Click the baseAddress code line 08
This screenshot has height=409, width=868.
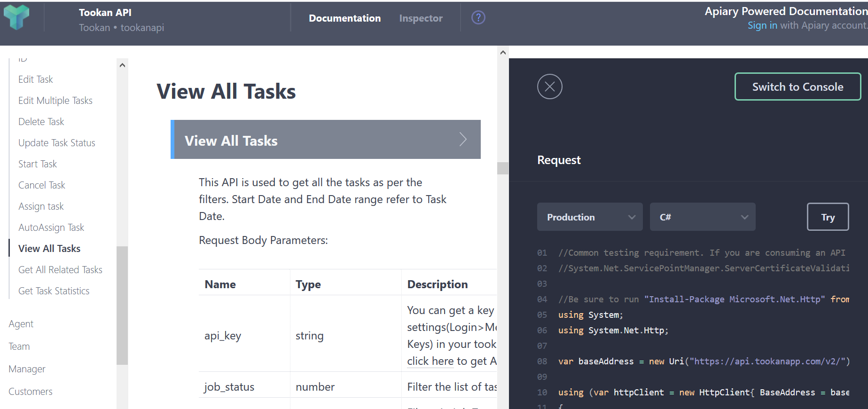[x=704, y=362]
